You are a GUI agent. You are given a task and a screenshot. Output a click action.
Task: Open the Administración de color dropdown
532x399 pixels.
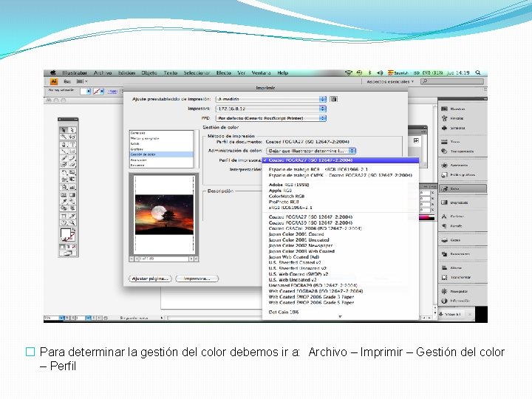pyautogui.click(x=311, y=151)
